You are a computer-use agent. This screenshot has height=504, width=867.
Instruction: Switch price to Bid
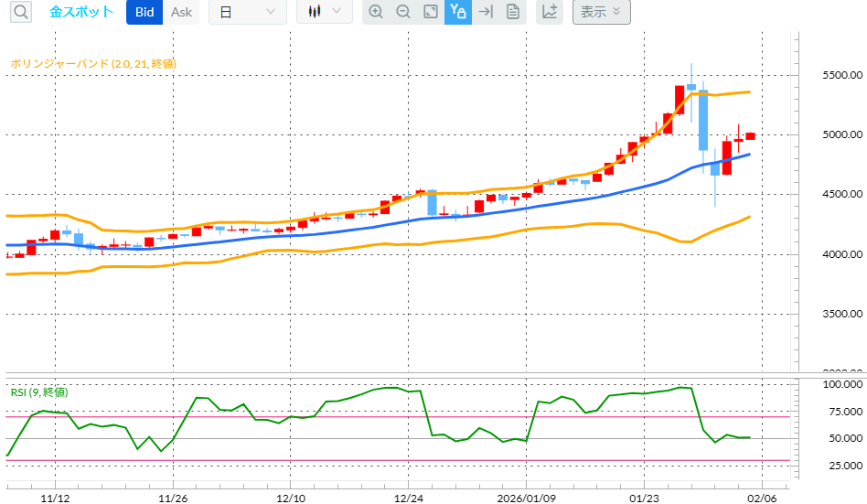click(x=144, y=12)
